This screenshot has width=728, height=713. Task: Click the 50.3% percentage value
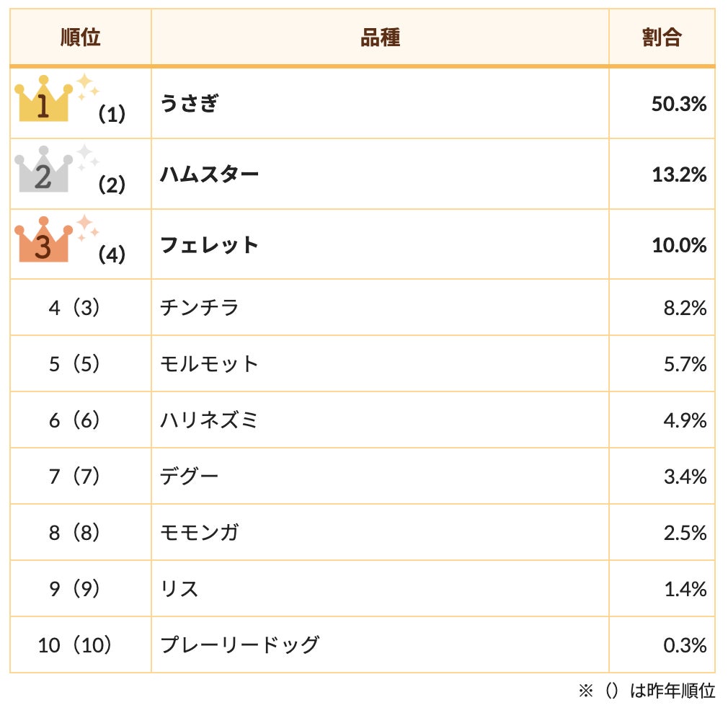coord(679,105)
